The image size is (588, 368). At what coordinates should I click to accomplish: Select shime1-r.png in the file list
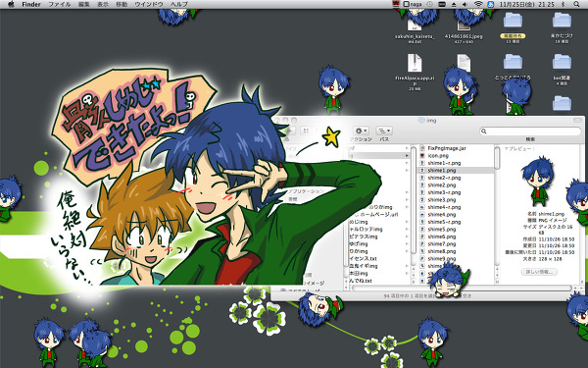[444, 163]
